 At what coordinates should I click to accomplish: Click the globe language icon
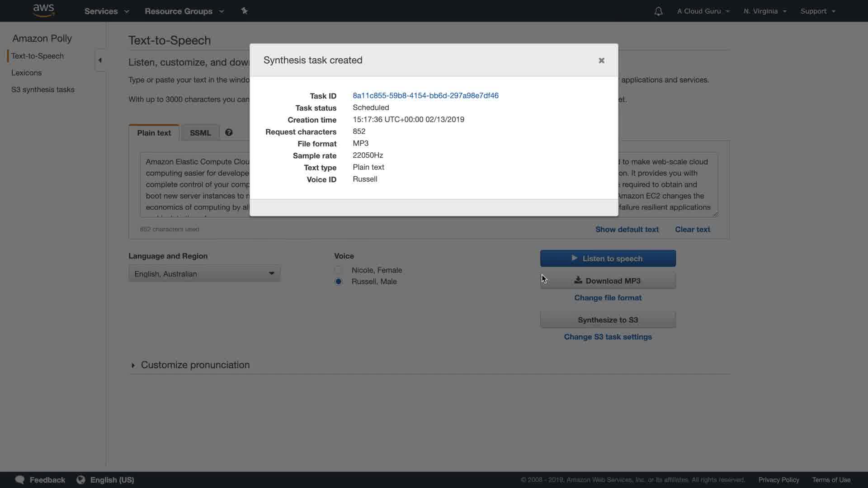81,479
